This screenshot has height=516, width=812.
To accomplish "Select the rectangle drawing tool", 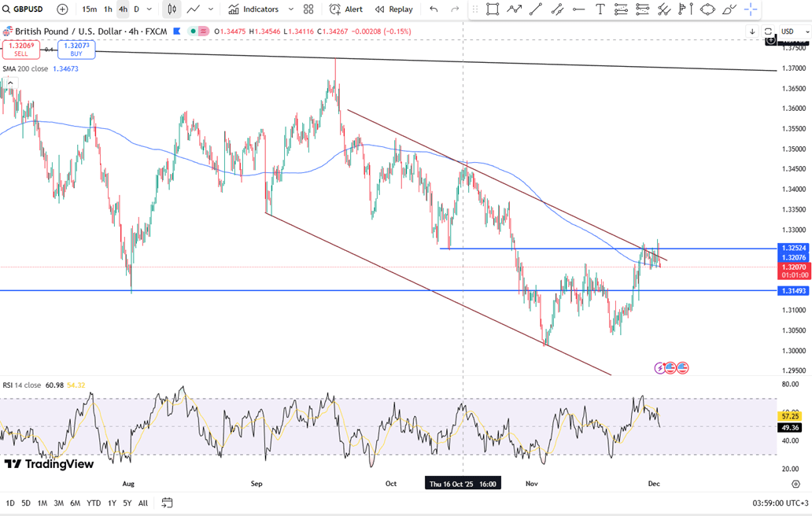I will point(493,9).
